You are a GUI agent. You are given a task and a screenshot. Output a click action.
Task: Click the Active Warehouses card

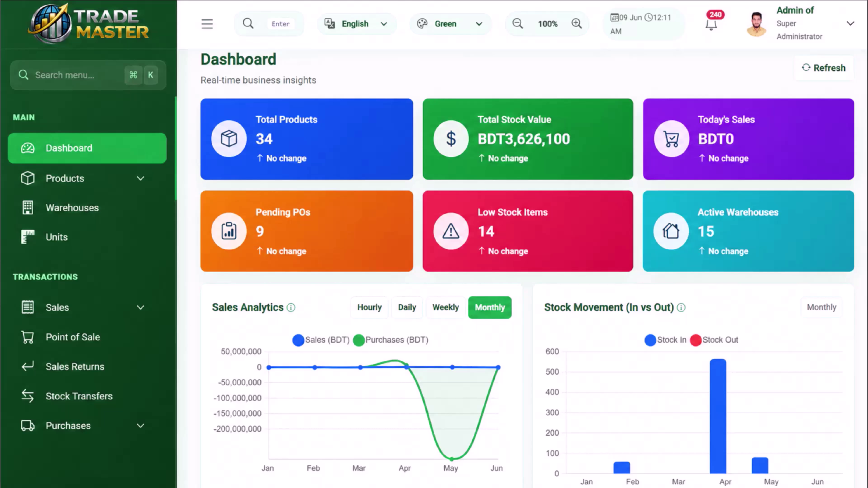748,231
